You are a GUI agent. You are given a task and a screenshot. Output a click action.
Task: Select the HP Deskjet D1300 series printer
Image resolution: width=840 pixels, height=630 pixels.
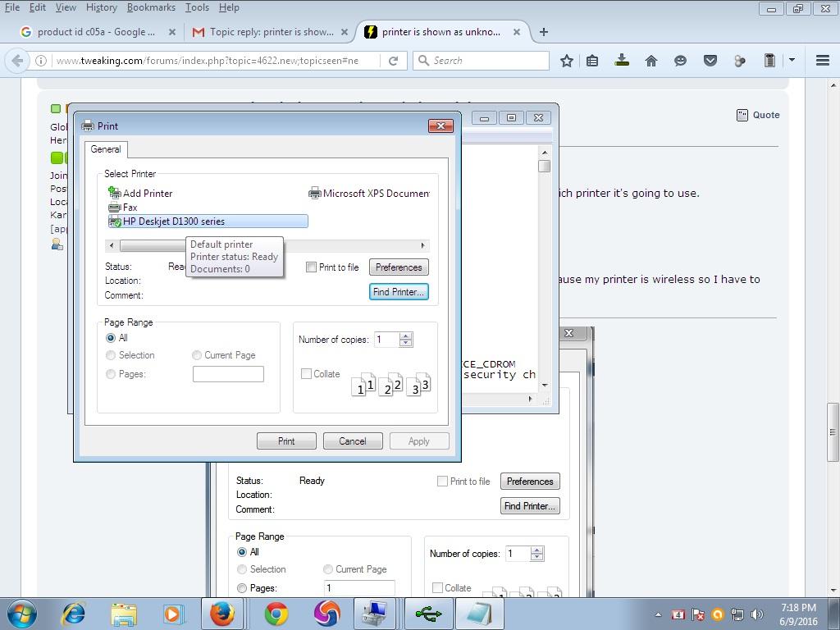[208, 221]
